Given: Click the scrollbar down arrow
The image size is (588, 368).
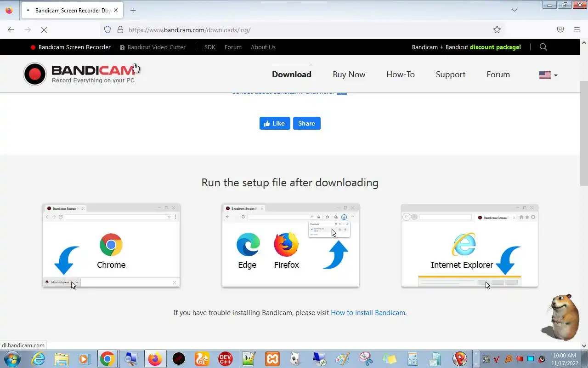Looking at the screenshot, I should pos(584,345).
